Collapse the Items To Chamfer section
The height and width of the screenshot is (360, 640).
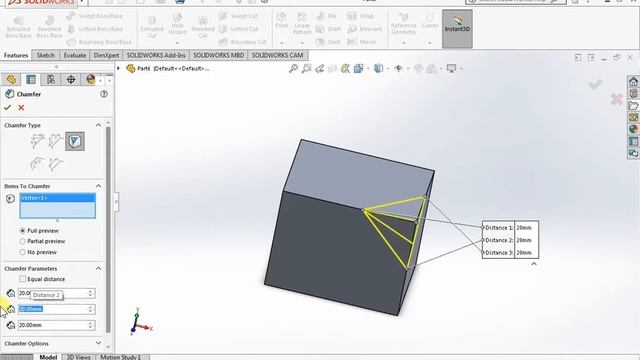(98, 186)
